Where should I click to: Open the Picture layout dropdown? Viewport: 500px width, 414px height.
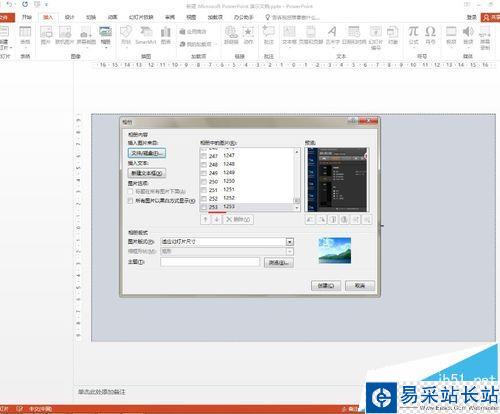(289, 242)
